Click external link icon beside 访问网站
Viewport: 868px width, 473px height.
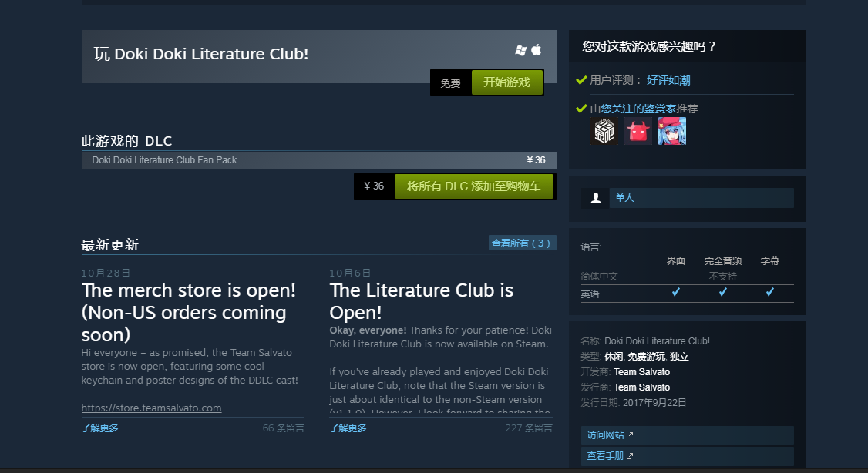coord(629,435)
